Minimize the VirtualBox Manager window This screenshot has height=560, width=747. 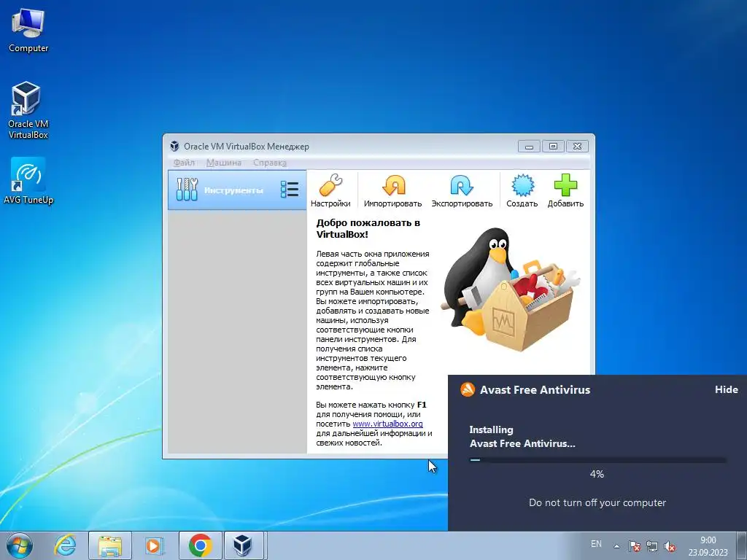[529, 146]
